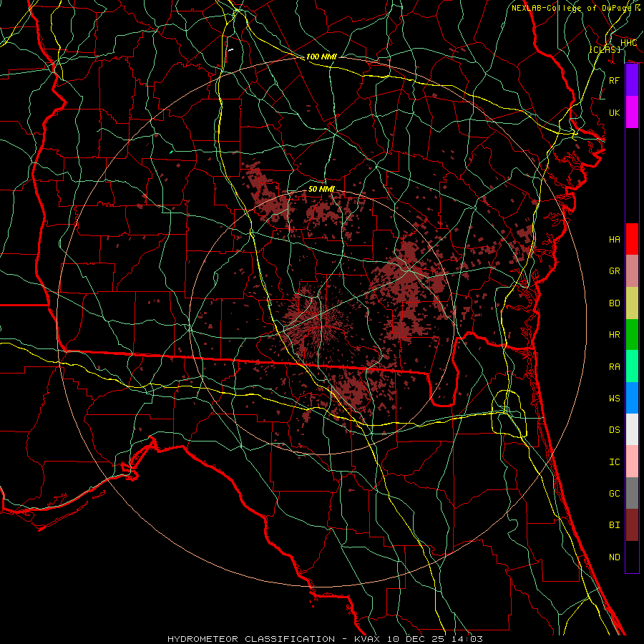Click the 'ND' legend label

[615, 557]
